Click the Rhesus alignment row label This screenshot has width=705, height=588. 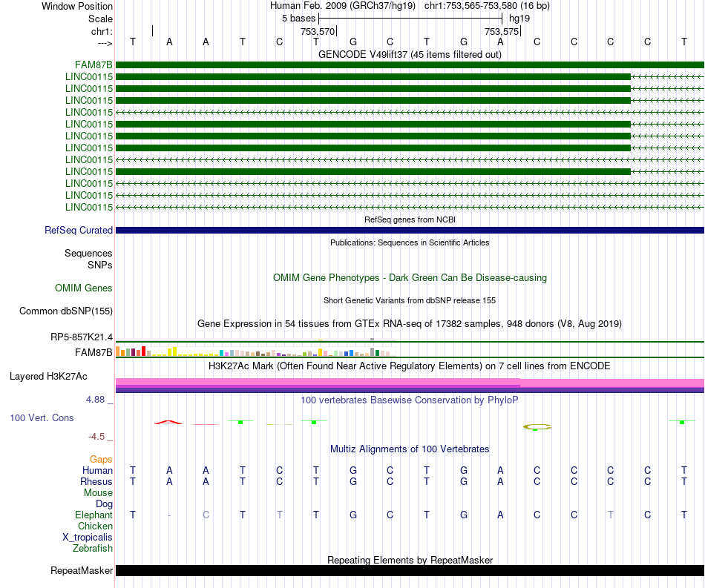[96, 481]
